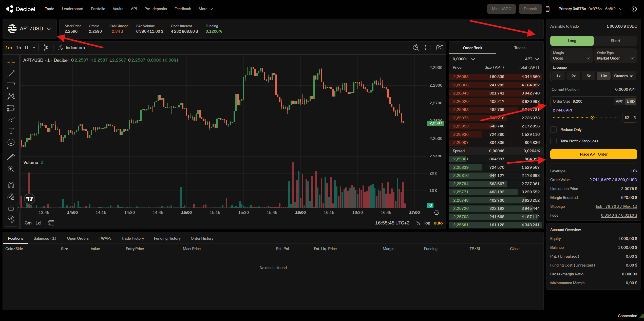Switch to the Short side
This screenshot has width=644, height=321.
tap(615, 41)
